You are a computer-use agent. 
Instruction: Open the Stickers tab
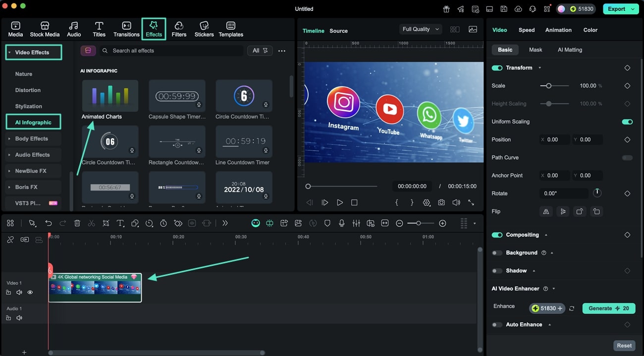click(x=204, y=29)
